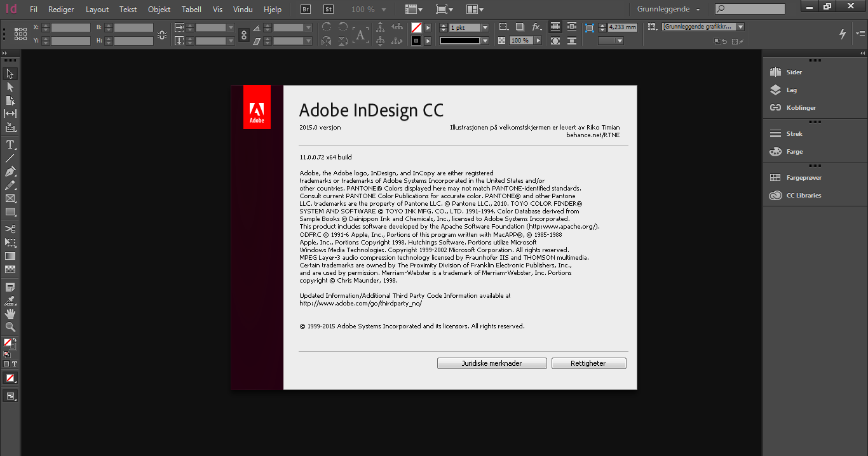Select the Pencil tool
Screen dimensions: 868x456
[x=10, y=185]
